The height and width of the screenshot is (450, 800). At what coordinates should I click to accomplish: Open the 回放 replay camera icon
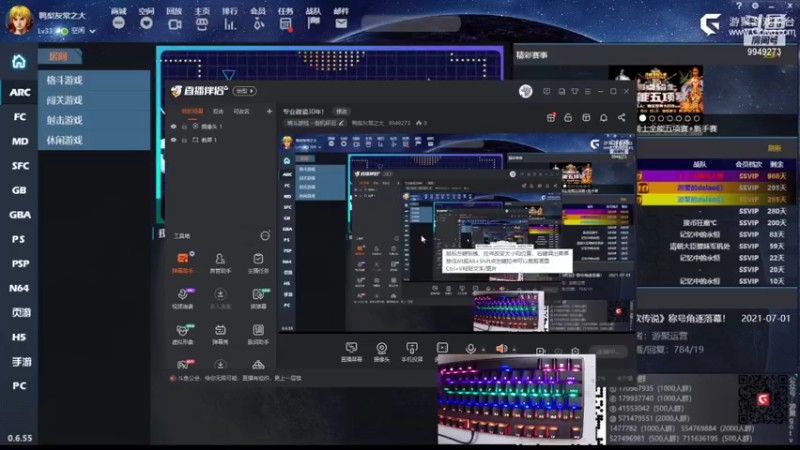coord(174,23)
